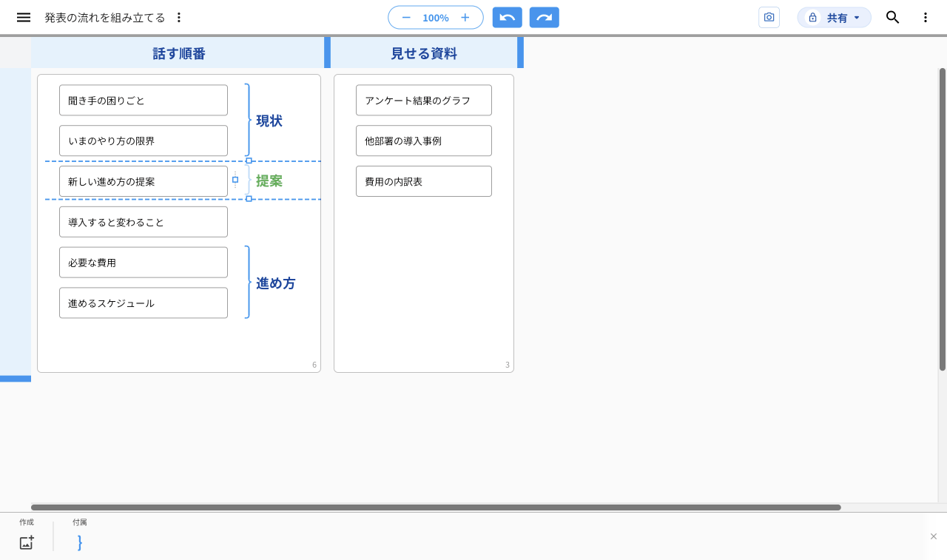Select the card 新しい進め方の提案

click(144, 181)
